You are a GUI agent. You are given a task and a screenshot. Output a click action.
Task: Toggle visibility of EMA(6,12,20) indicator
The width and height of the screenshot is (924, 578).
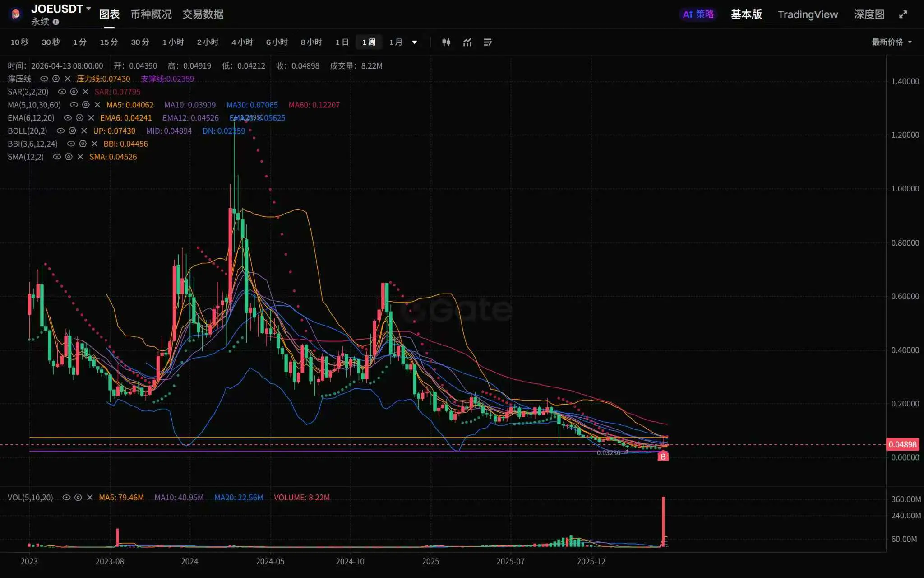point(67,118)
